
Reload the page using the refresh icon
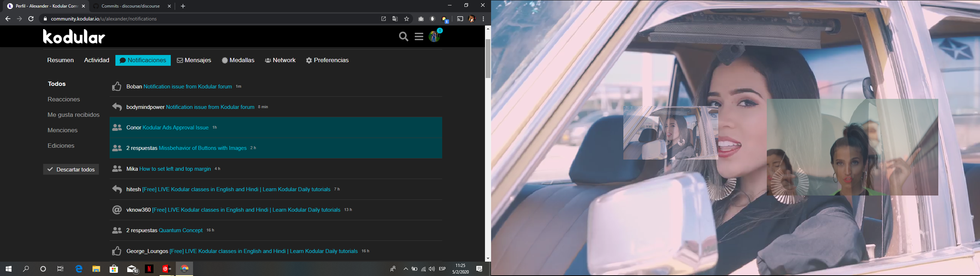(x=31, y=19)
